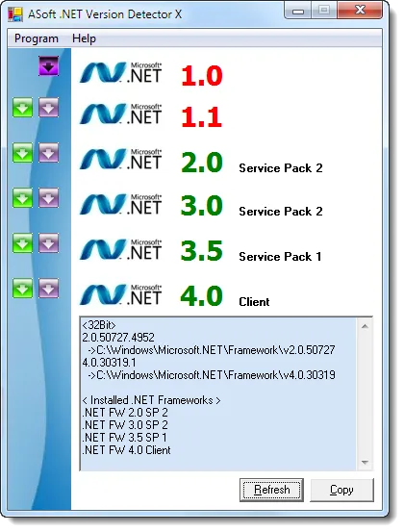Click the Installed .NET Frameworks heading line
Screen dimensions: 404x532
click(x=151, y=400)
